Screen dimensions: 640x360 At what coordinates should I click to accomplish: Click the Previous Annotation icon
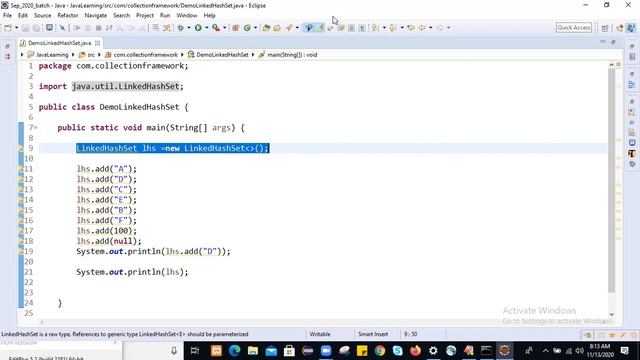click(393, 28)
